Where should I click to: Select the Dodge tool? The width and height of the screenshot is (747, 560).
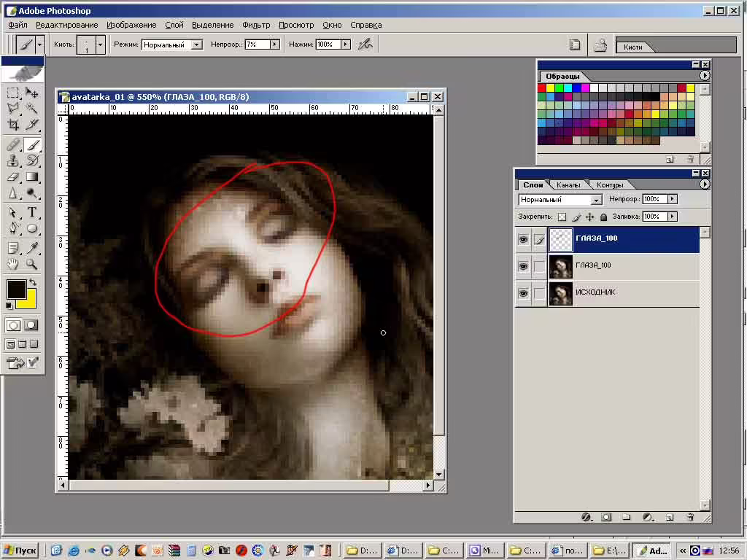point(32,192)
